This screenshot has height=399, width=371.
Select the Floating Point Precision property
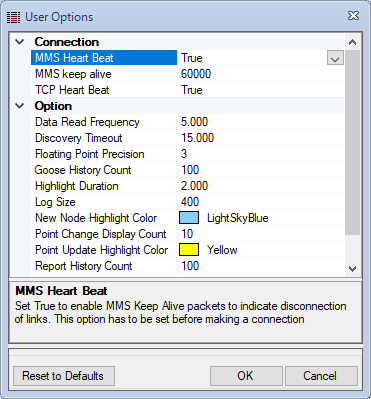(104, 154)
